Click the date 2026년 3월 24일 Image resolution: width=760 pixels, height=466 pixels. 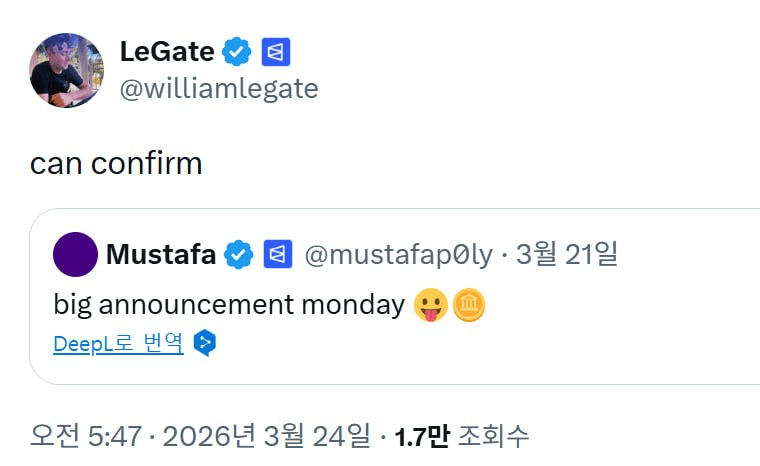coord(268,436)
